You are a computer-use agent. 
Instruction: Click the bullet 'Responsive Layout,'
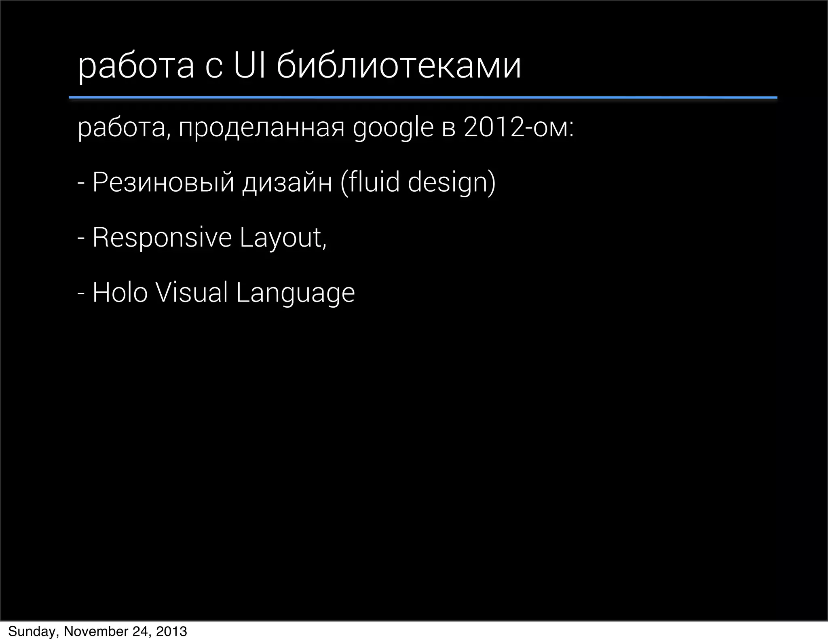click(202, 238)
